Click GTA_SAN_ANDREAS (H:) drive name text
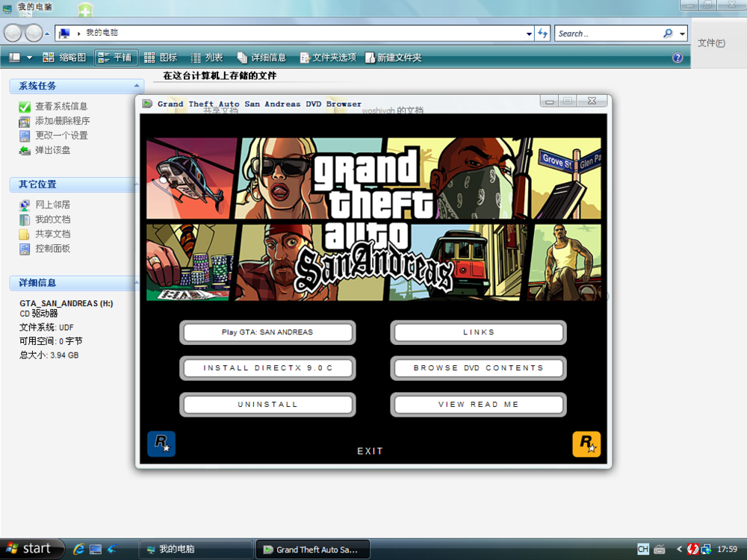Screen dimensions: 747x560 pos(66,303)
